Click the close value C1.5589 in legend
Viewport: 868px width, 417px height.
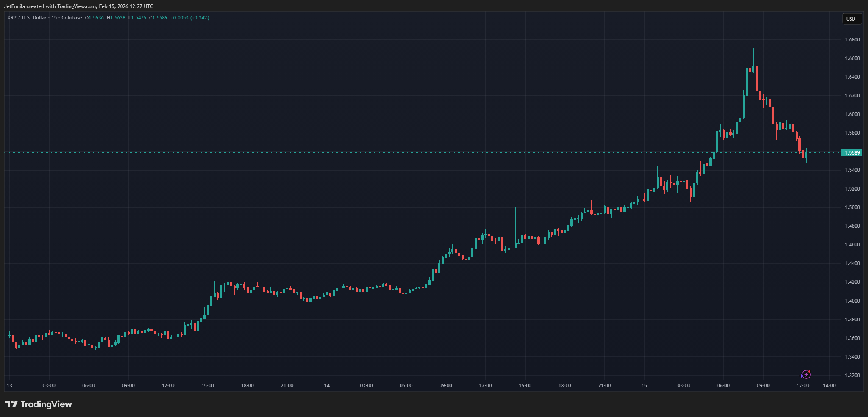tap(159, 18)
